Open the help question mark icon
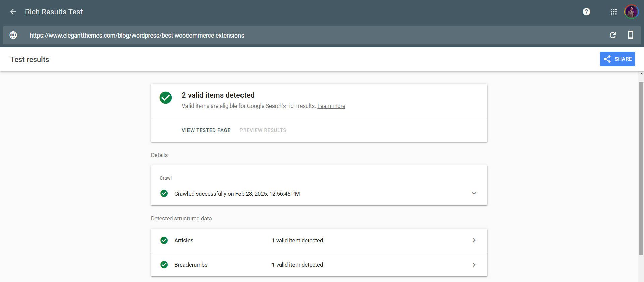This screenshot has height=282, width=644. (586, 12)
